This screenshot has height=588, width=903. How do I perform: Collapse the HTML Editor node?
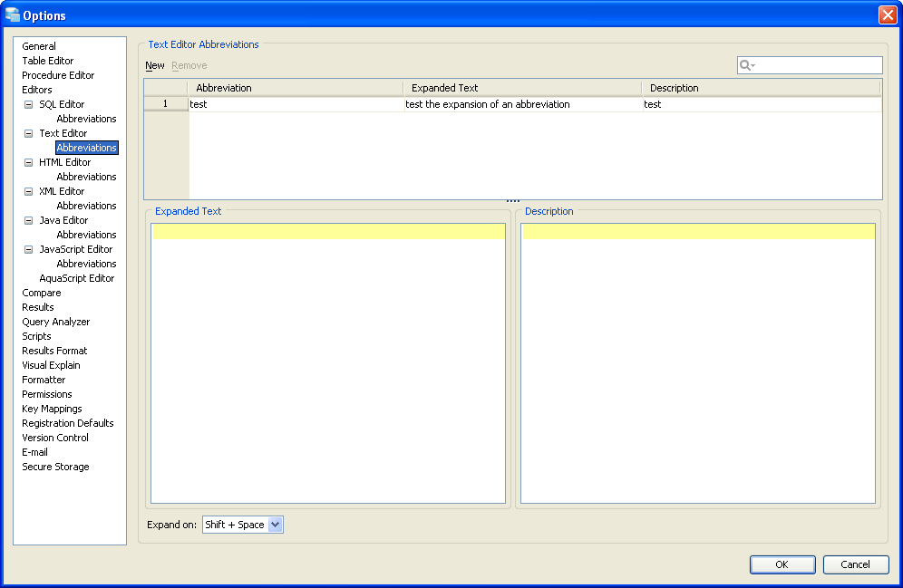click(x=28, y=162)
